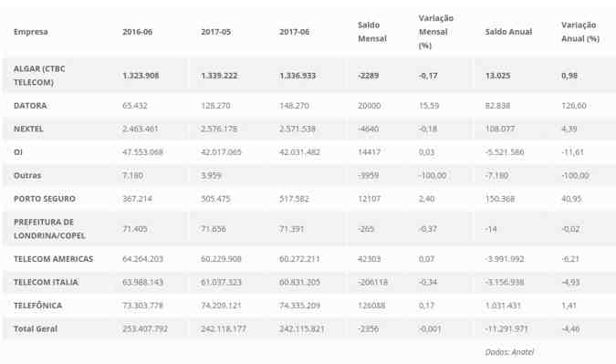Select the Variação Mensal (%) header
This screenshot has width=616, height=364.
(x=435, y=32)
